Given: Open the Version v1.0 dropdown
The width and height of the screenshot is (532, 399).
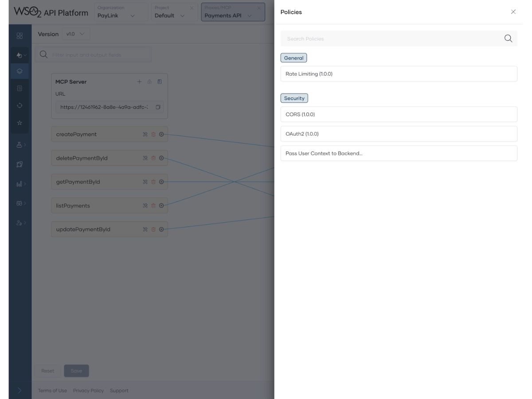Looking at the screenshot, I should pyautogui.click(x=76, y=34).
